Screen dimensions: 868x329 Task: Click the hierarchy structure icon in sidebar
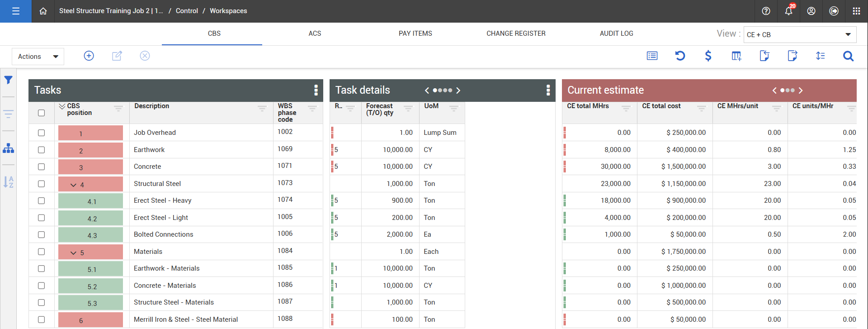8,148
